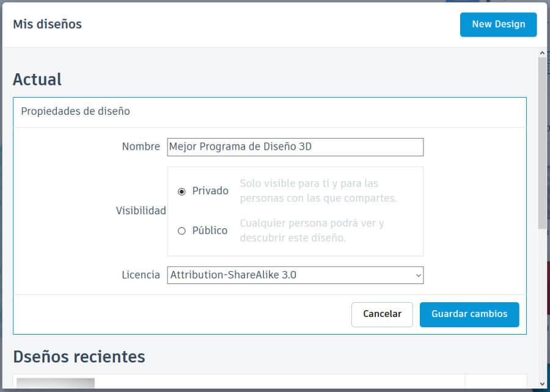The height and width of the screenshot is (392, 550).
Task: Focus the Nombre text field
Action: [x=295, y=147]
